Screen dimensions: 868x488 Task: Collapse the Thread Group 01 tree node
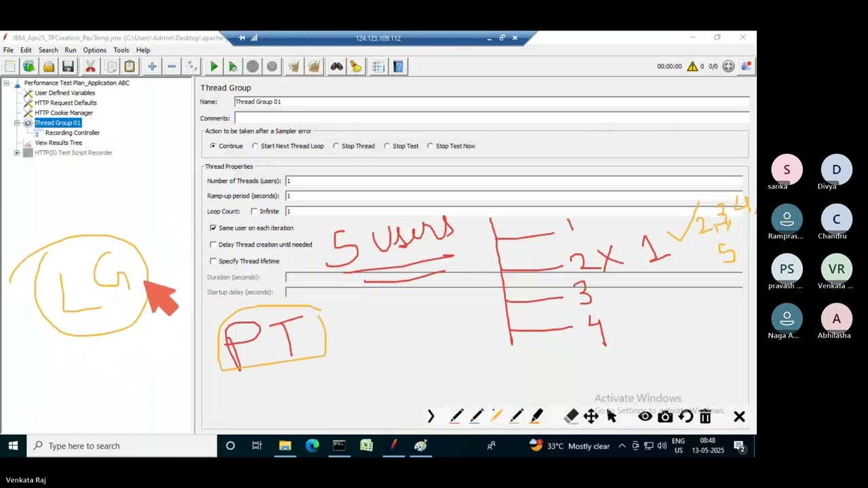17,123
